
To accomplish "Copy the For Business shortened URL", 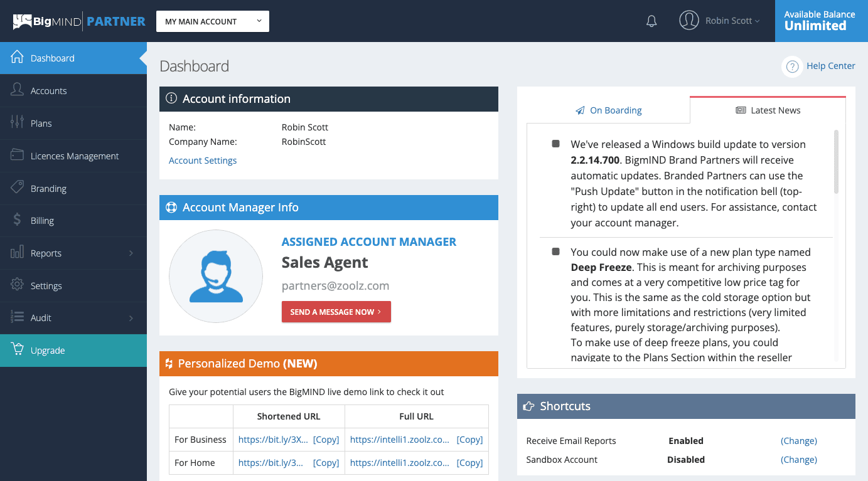I will pos(326,439).
